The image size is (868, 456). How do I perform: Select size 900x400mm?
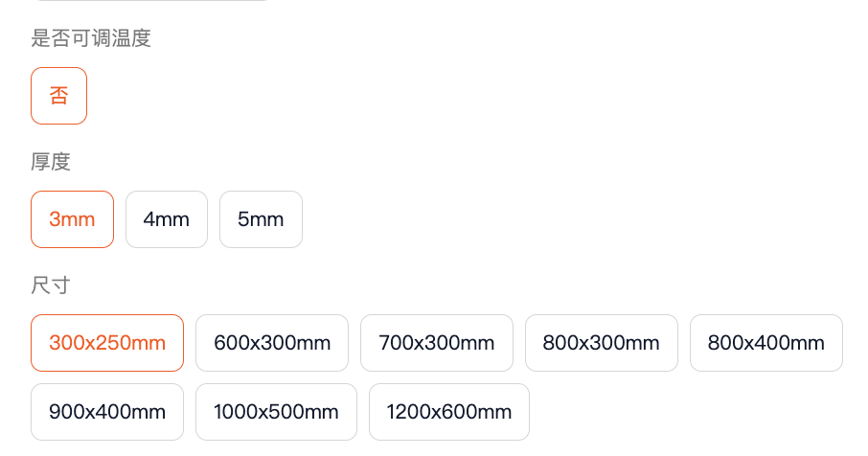107,412
